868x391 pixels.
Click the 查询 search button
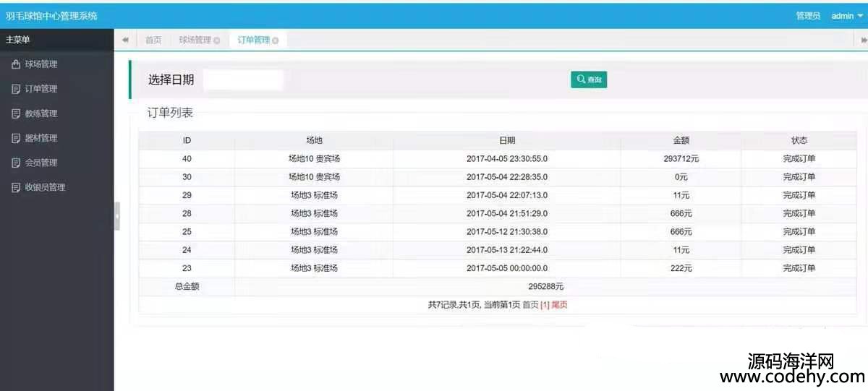589,80
